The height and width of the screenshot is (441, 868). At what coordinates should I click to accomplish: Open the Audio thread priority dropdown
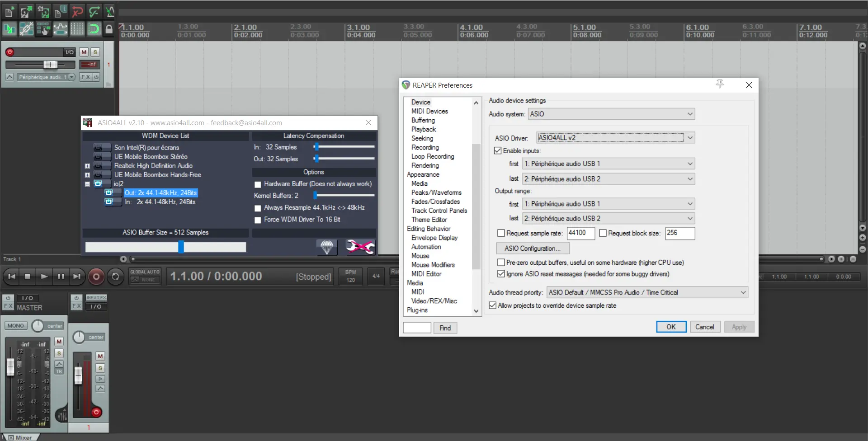click(x=647, y=292)
